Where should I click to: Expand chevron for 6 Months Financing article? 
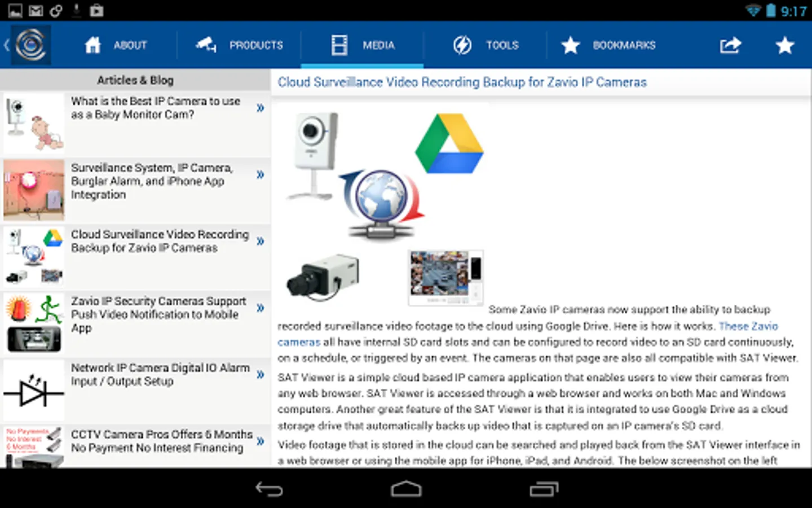tap(260, 441)
